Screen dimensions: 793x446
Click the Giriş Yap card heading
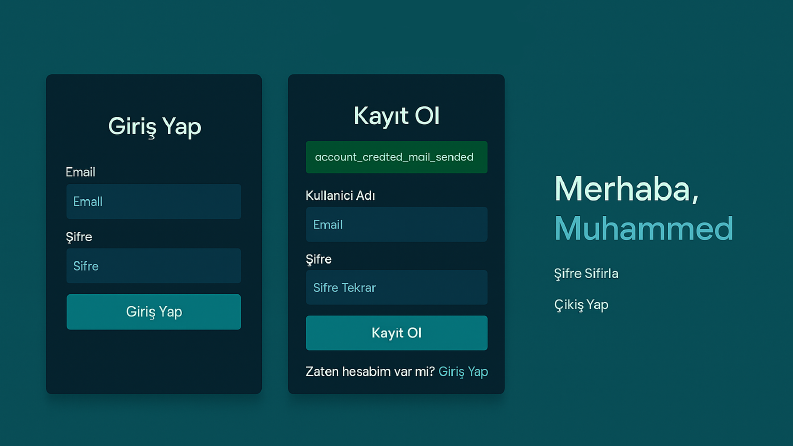(154, 126)
